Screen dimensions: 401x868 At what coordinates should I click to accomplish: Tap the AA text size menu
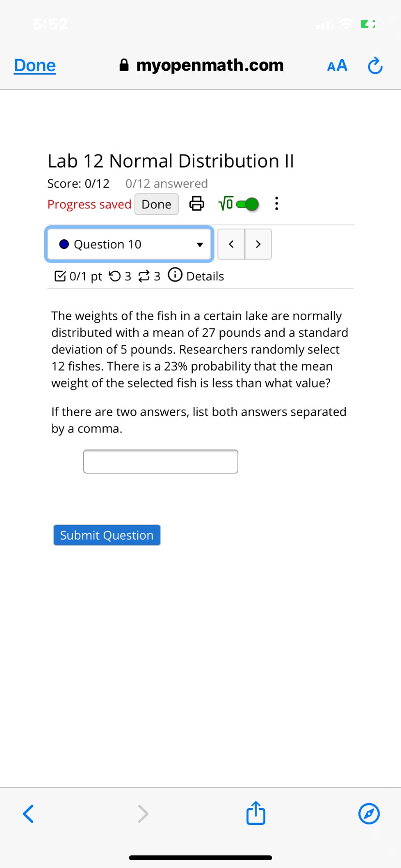coord(337,65)
